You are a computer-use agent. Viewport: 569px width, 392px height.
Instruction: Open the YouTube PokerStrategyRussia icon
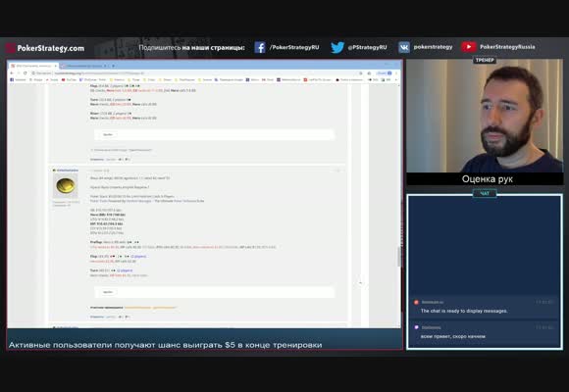(x=469, y=47)
